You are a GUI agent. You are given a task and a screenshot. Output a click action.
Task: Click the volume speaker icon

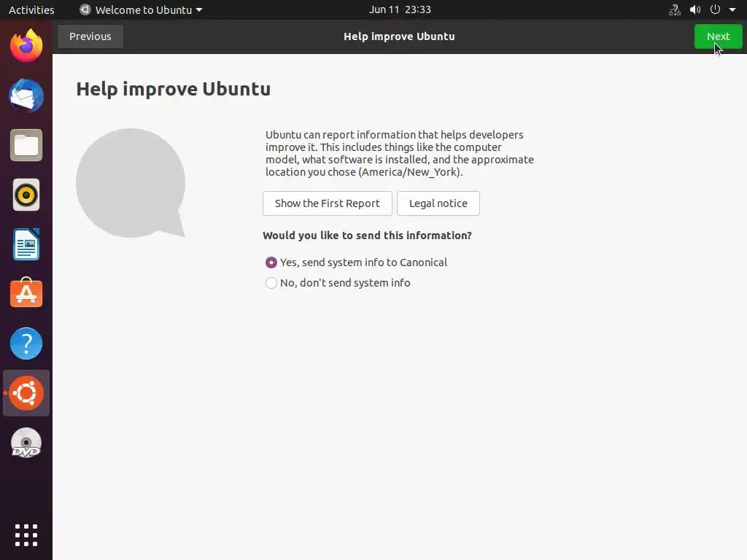pos(695,9)
